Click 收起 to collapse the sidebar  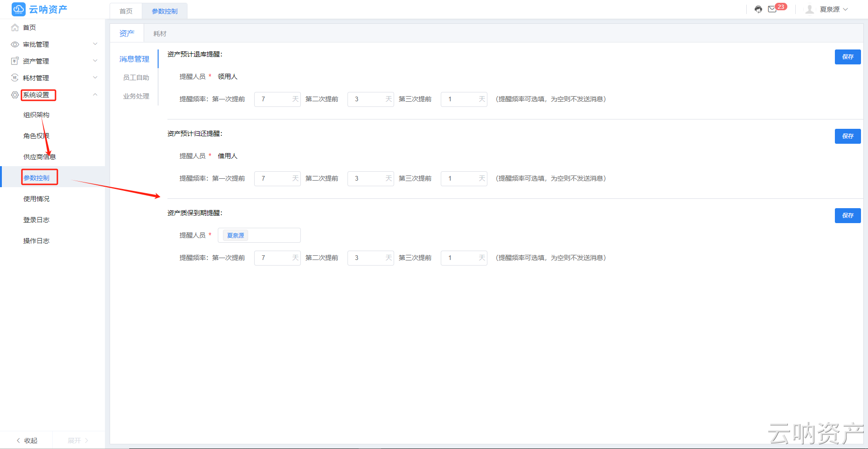(27, 440)
